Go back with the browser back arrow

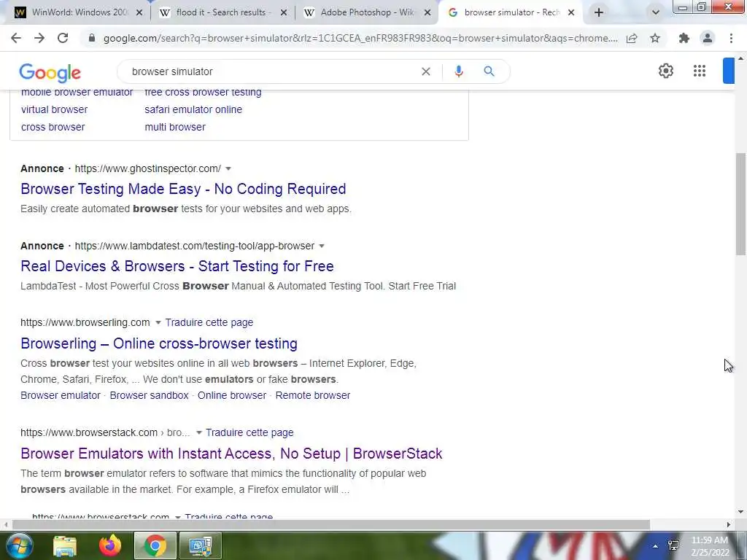16,38
